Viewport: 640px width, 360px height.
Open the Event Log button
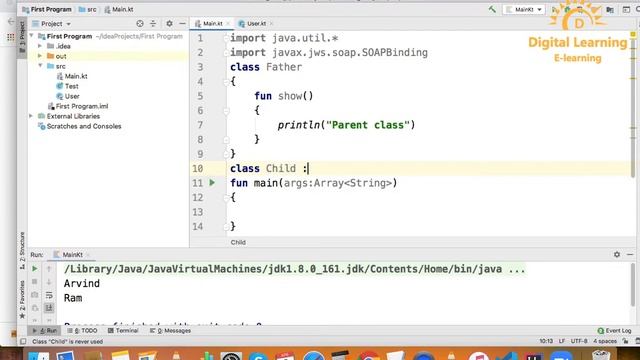[615, 331]
